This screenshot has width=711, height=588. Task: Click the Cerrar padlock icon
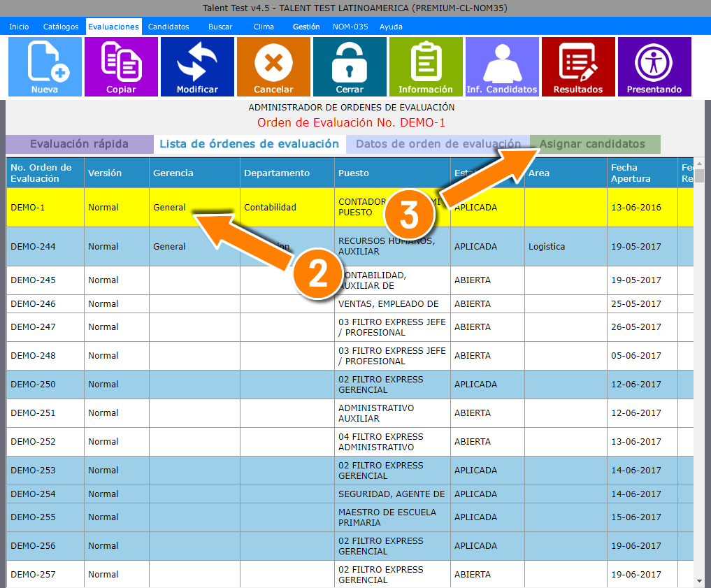click(x=350, y=66)
